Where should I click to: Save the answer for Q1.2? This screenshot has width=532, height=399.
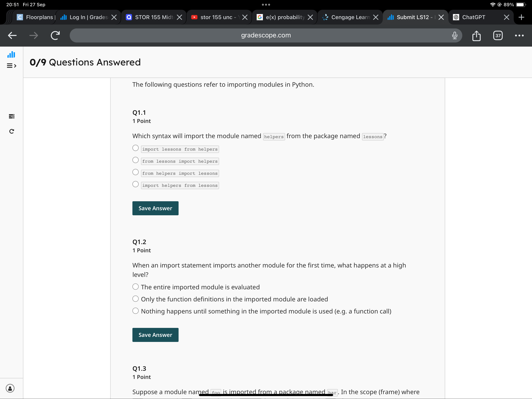coord(155,335)
